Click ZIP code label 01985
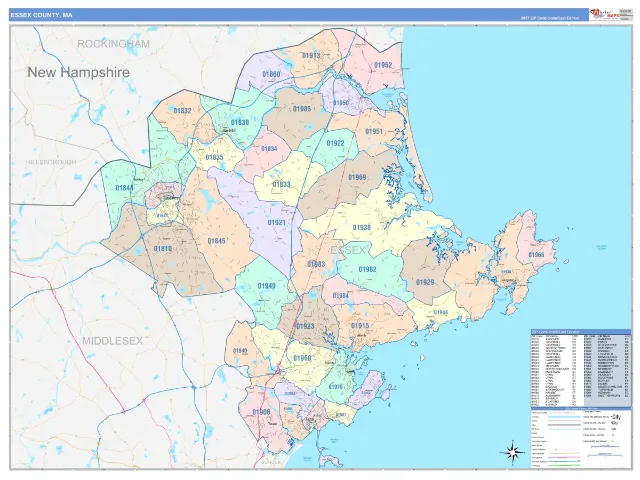The image size is (640, 480). 302,109
